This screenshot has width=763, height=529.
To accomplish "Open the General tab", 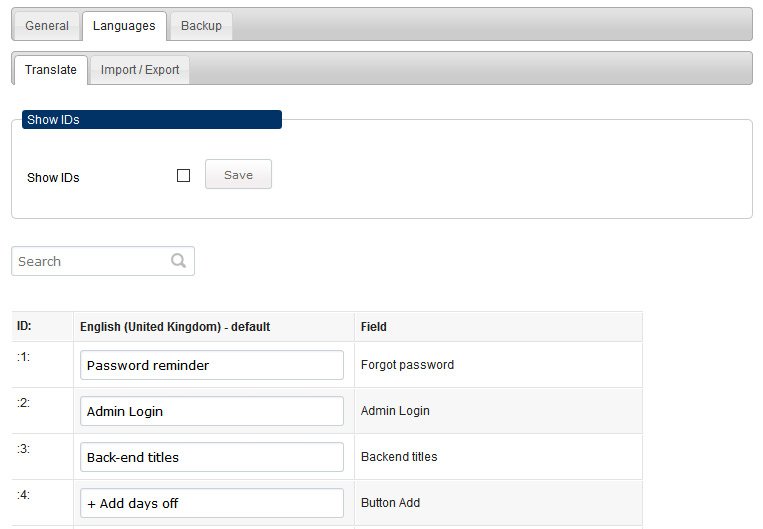I will [47, 26].
